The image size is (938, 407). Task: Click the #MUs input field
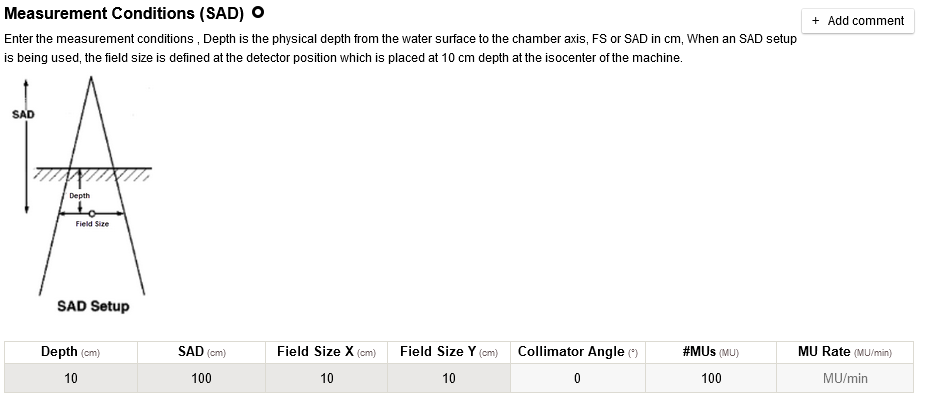pyautogui.click(x=711, y=378)
